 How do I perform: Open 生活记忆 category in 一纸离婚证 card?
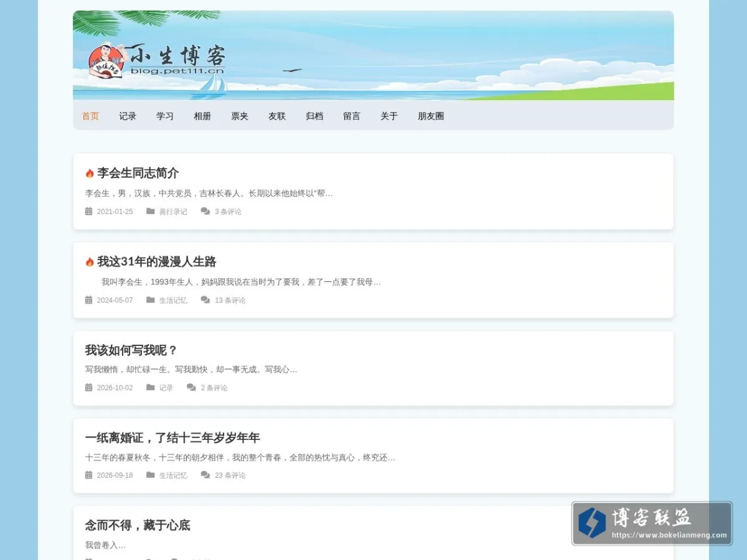click(x=173, y=475)
